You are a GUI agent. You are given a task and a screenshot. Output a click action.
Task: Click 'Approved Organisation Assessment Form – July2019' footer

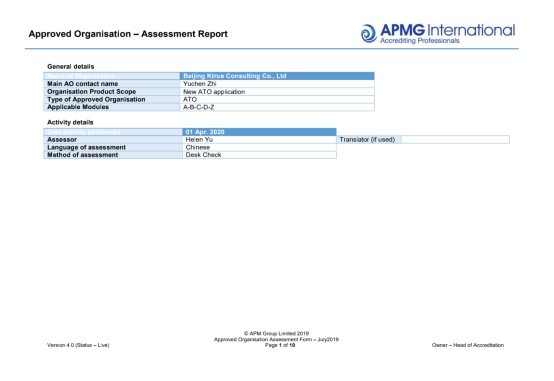(x=276, y=339)
